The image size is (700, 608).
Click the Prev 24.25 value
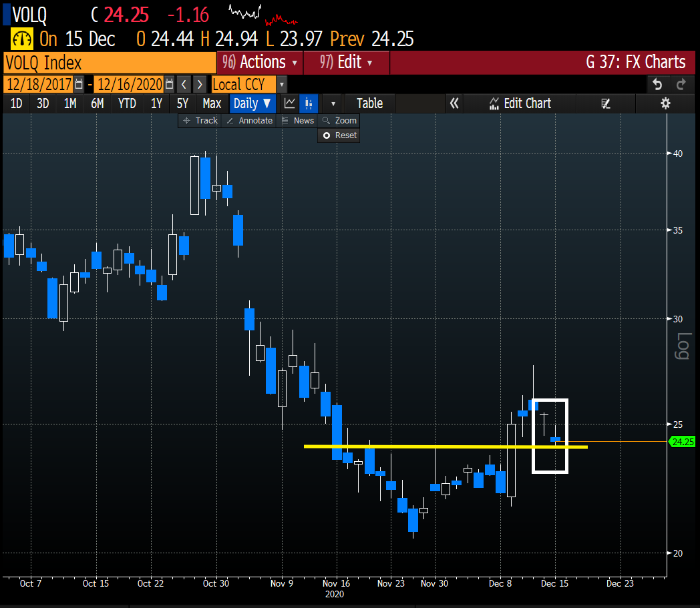[372, 39]
